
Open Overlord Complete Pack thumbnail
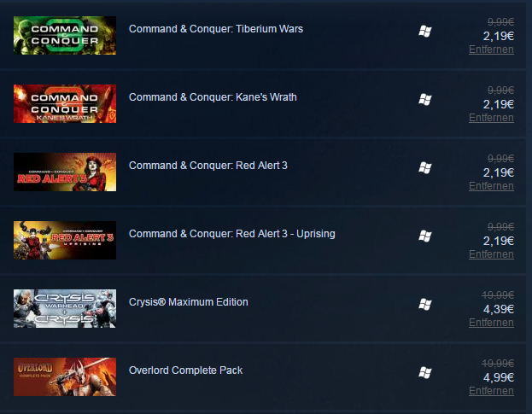[65, 376]
